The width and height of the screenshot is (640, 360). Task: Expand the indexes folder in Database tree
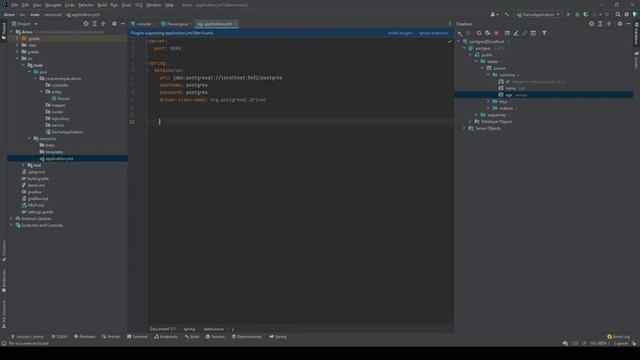pos(489,108)
